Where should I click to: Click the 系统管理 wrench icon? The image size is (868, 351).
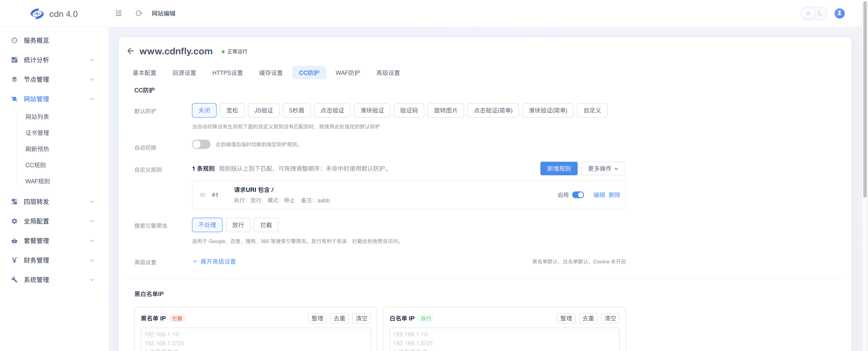click(14, 280)
